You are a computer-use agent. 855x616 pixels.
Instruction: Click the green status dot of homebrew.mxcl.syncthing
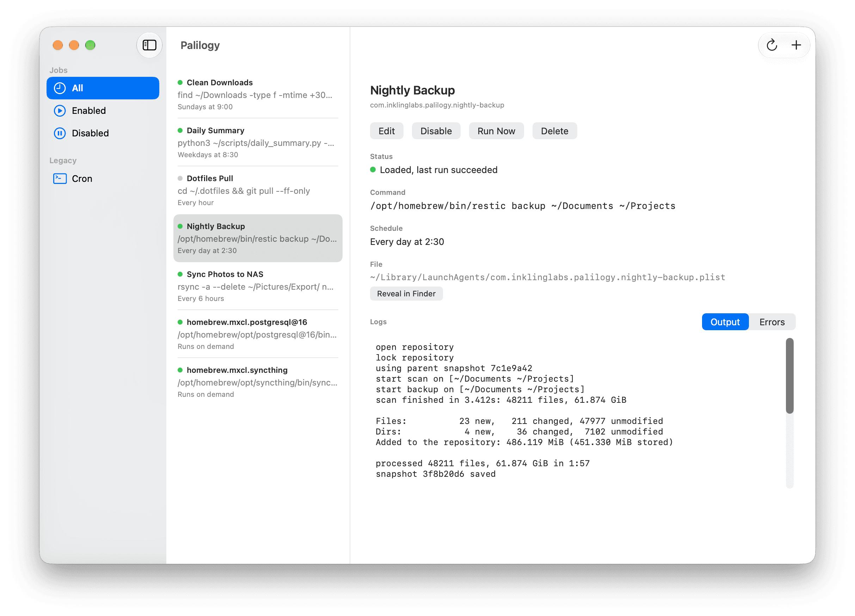[180, 370]
